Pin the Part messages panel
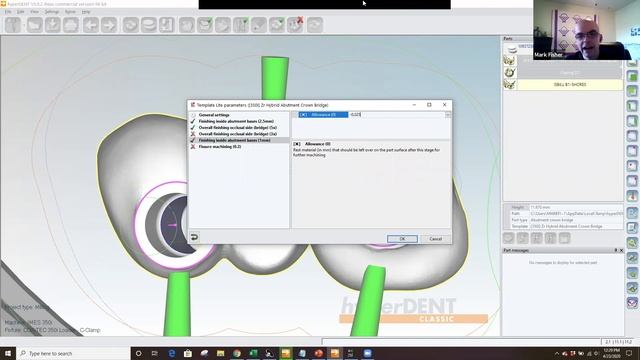 pyautogui.click(x=616, y=250)
